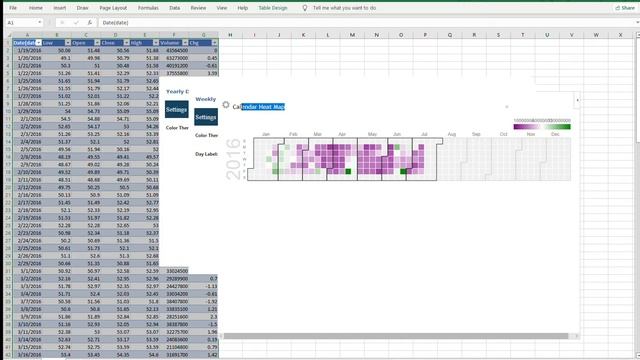Viewport: 640px width, 360px height.
Task: Open the Insert ribbon tab
Action: click(x=60, y=8)
